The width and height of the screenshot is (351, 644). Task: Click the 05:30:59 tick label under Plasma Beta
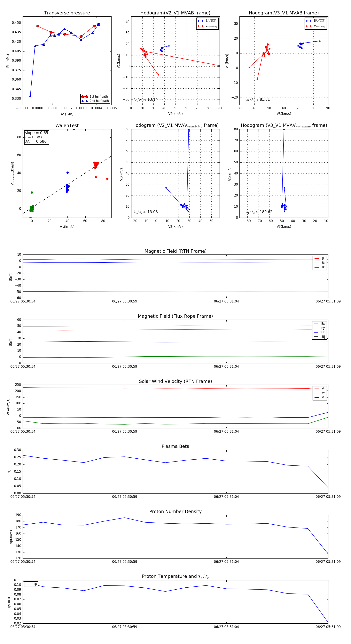coord(124,497)
